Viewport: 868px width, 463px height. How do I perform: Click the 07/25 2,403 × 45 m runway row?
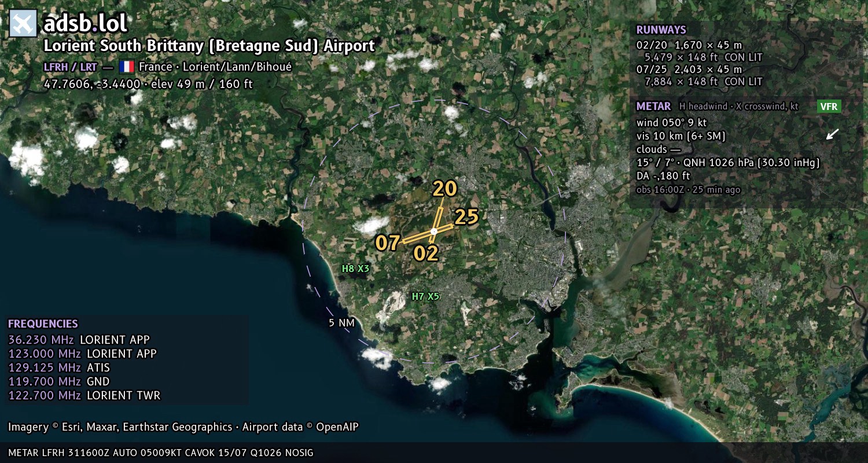(x=689, y=69)
